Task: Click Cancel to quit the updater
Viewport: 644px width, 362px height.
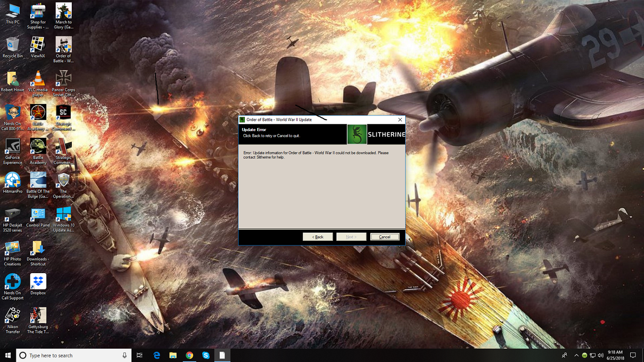Action: pos(385,237)
